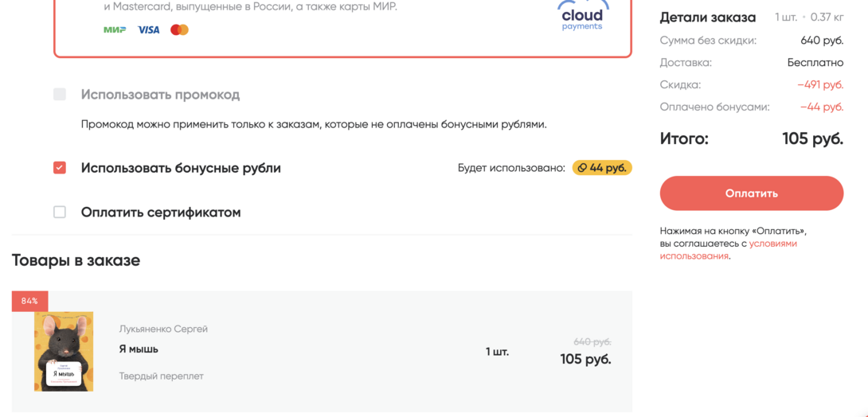
Task: Click the 'Итого' total of 105 руб.
Action: (812, 139)
